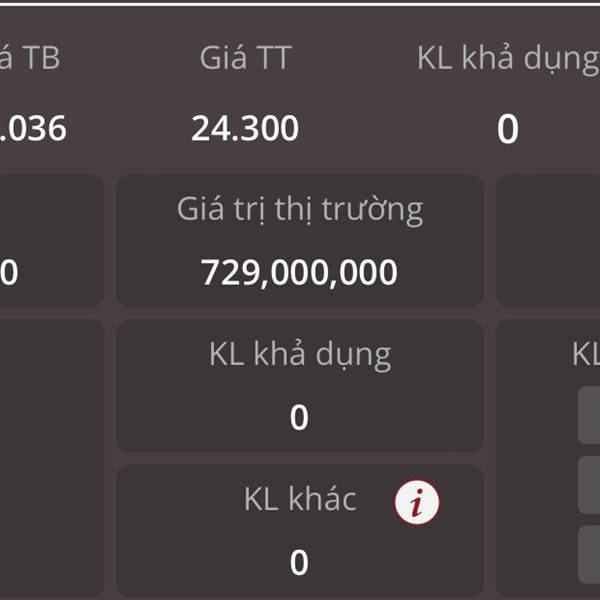Click the red info icon beside KL khác
This screenshot has height=600, width=600.
coord(417,502)
